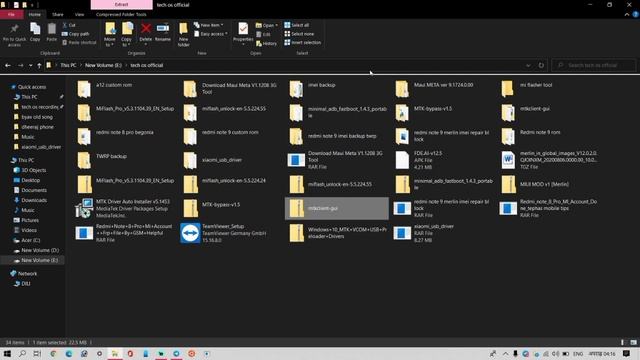Select 'Maui META ver 9.1724.0.00' folder
The width and height of the screenshot is (640, 360).
[434, 89]
